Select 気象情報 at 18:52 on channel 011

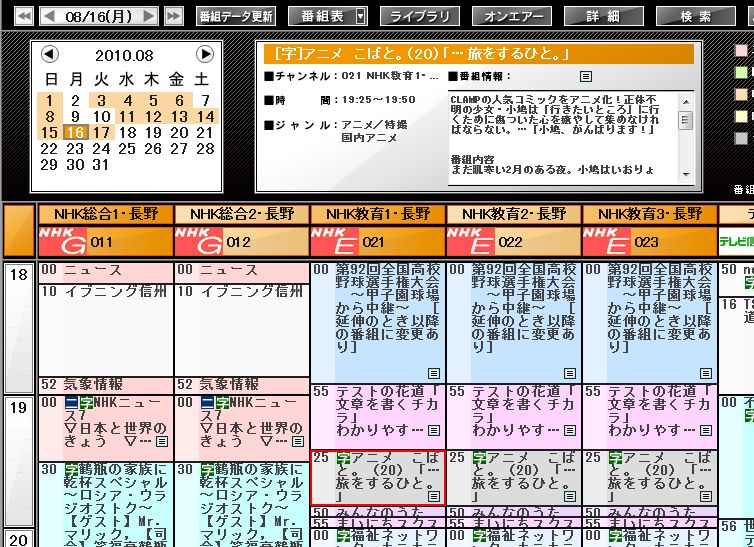point(106,385)
